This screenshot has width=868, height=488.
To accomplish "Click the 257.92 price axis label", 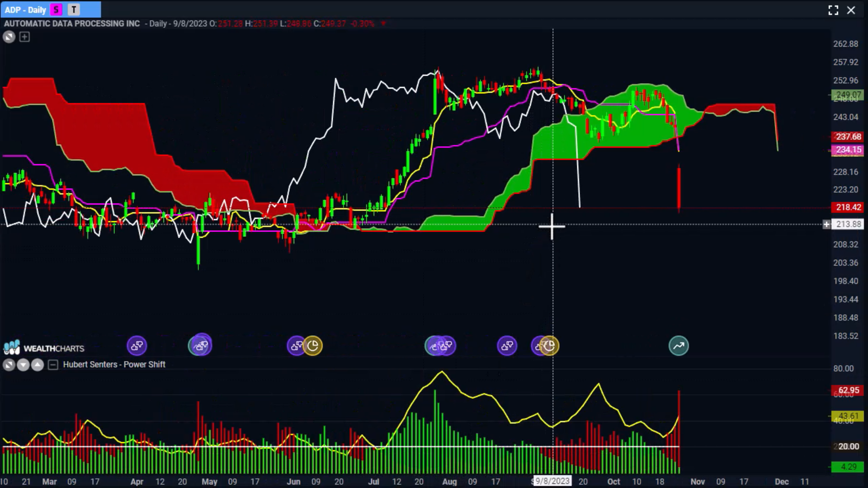I will pyautogui.click(x=845, y=62).
